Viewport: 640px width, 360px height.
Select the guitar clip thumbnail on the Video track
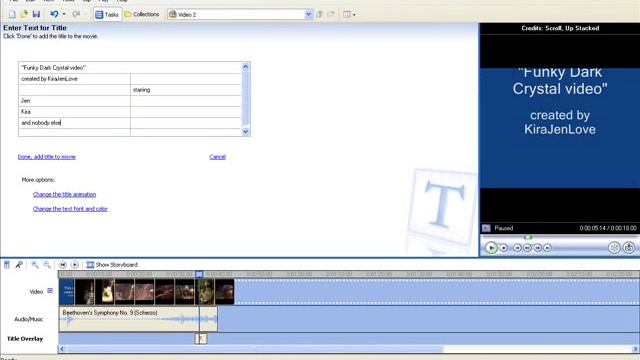point(105,292)
